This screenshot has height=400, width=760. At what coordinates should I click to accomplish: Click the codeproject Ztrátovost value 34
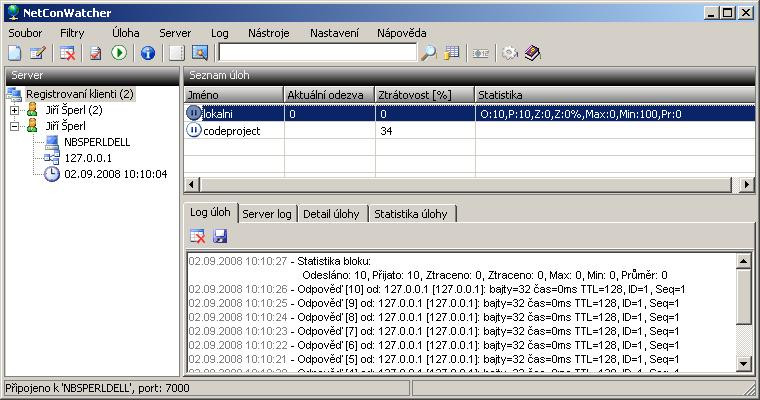pyautogui.click(x=386, y=131)
